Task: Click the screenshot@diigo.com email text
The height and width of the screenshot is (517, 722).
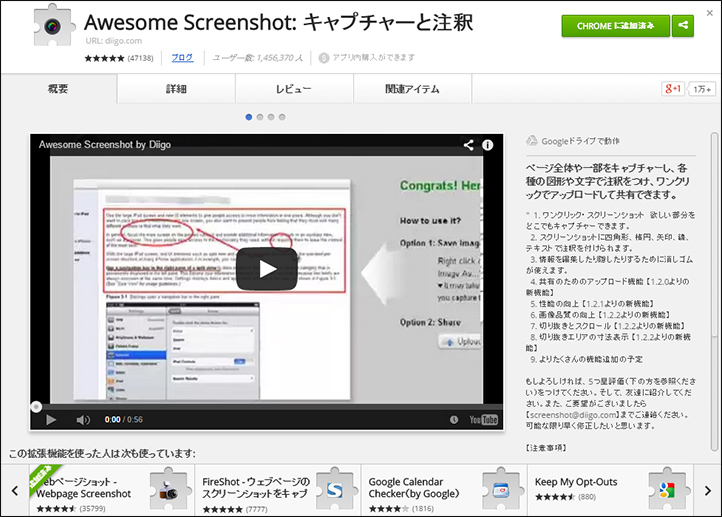Action: [573, 415]
